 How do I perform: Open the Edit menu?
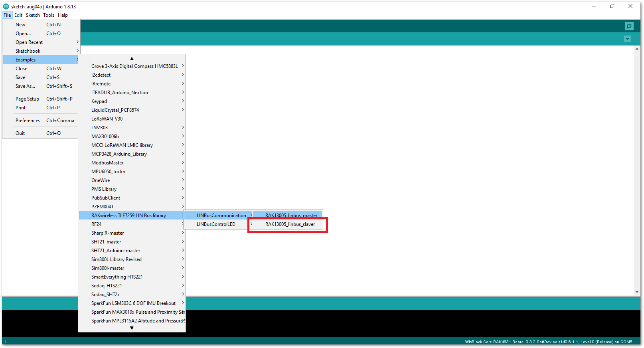18,15
